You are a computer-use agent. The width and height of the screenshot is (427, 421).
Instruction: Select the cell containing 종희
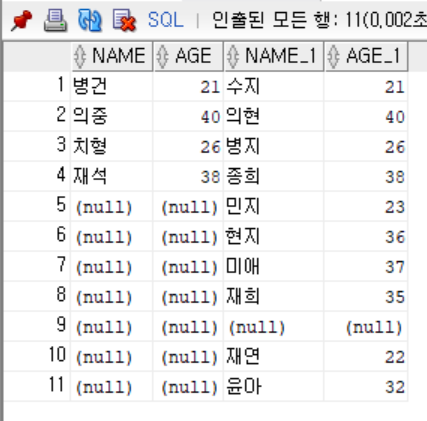pos(274,176)
